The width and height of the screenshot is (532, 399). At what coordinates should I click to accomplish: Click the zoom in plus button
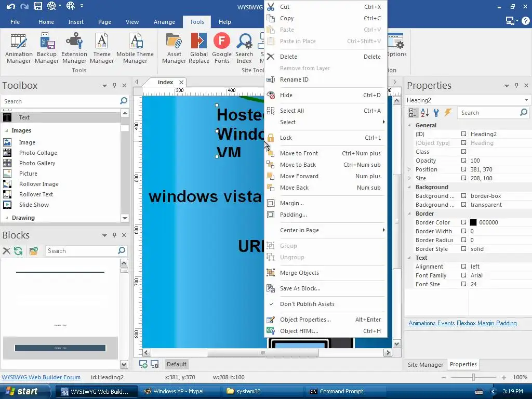point(504,377)
